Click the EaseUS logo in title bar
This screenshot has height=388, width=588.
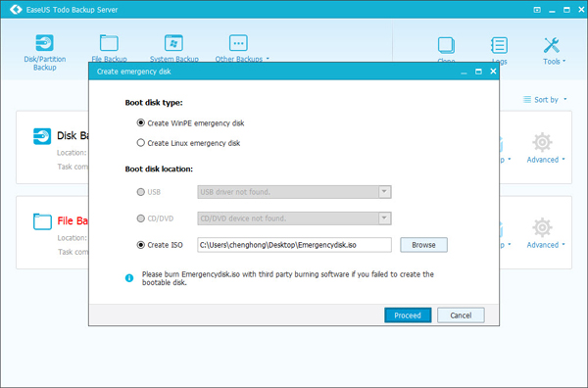(16, 9)
